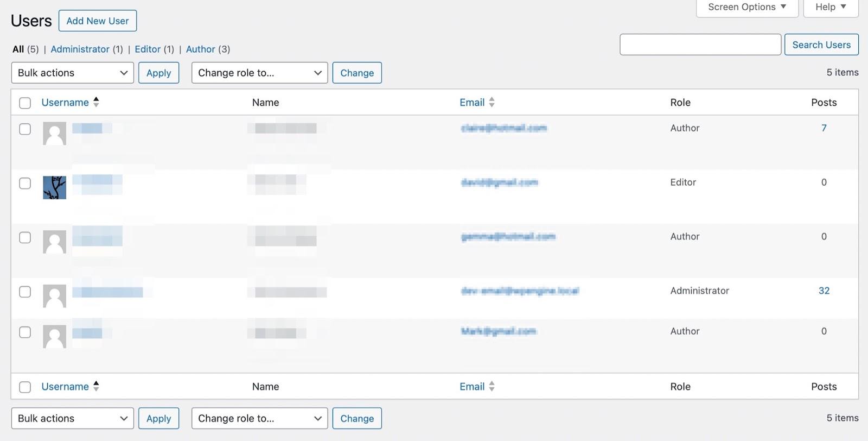This screenshot has width=868, height=441.
Task: Click the avatar in the Administrator row
Action: (x=54, y=296)
